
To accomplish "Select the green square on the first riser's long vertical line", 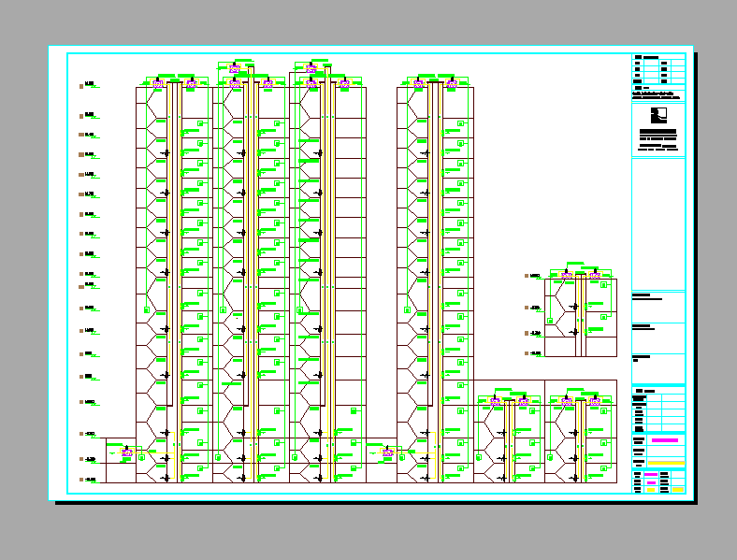I will (146, 309).
